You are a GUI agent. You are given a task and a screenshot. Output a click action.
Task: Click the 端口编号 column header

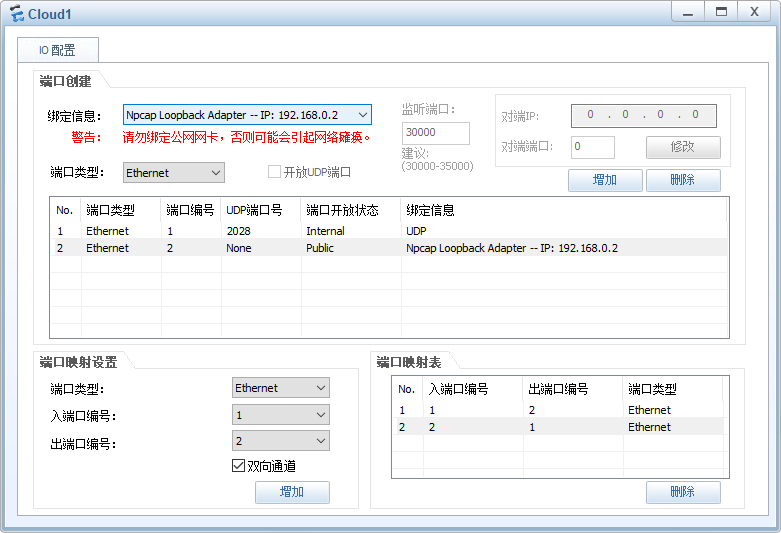tap(191, 210)
